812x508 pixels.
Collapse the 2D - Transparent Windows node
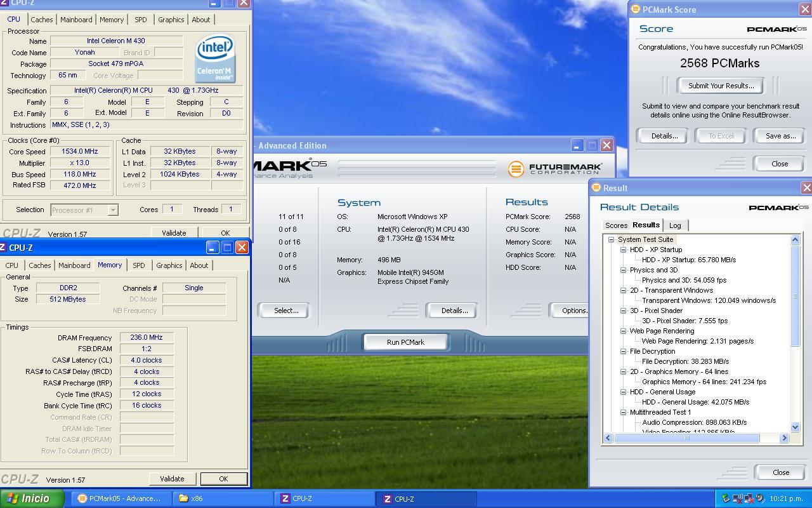click(624, 290)
